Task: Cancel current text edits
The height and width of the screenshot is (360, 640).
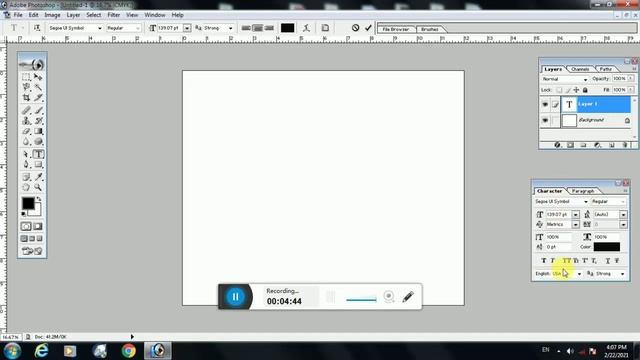Action: click(356, 28)
